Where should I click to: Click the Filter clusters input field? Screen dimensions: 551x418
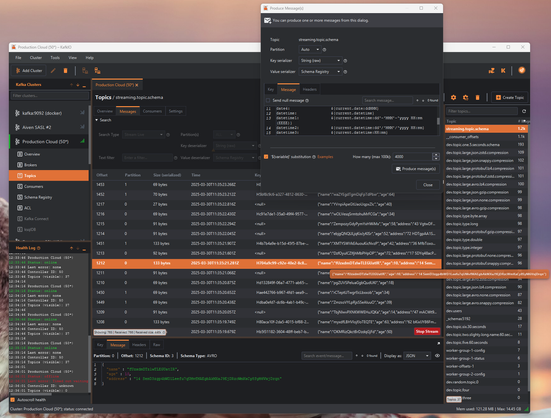point(49,96)
